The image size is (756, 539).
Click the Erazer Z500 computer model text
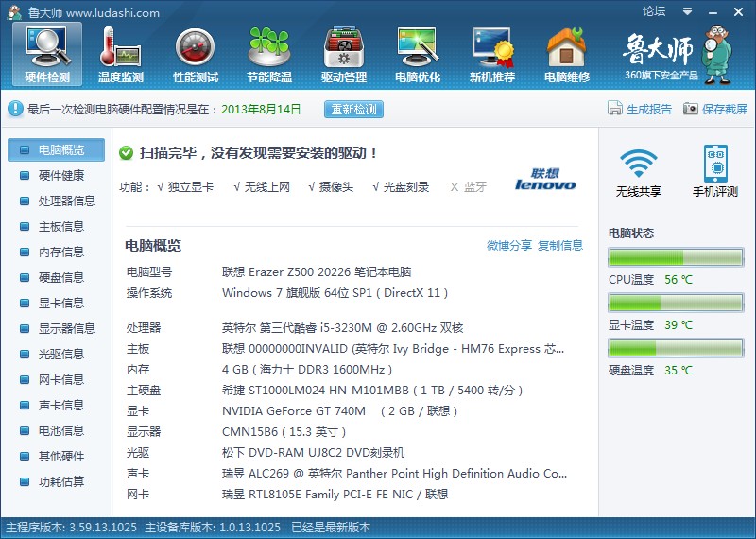click(317, 272)
